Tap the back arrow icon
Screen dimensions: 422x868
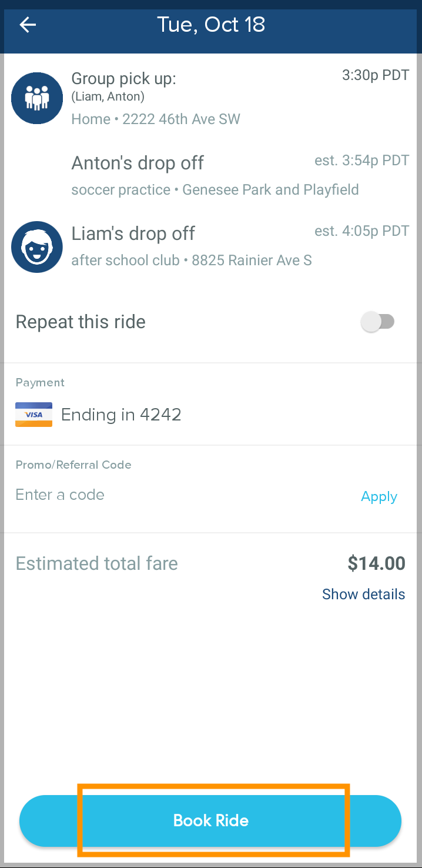(x=28, y=25)
